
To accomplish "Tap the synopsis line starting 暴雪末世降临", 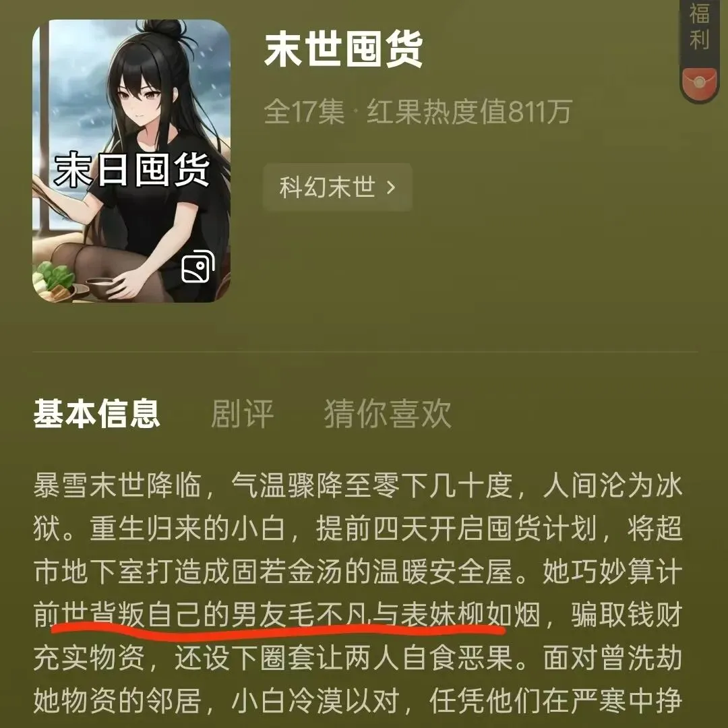I will click(357, 486).
